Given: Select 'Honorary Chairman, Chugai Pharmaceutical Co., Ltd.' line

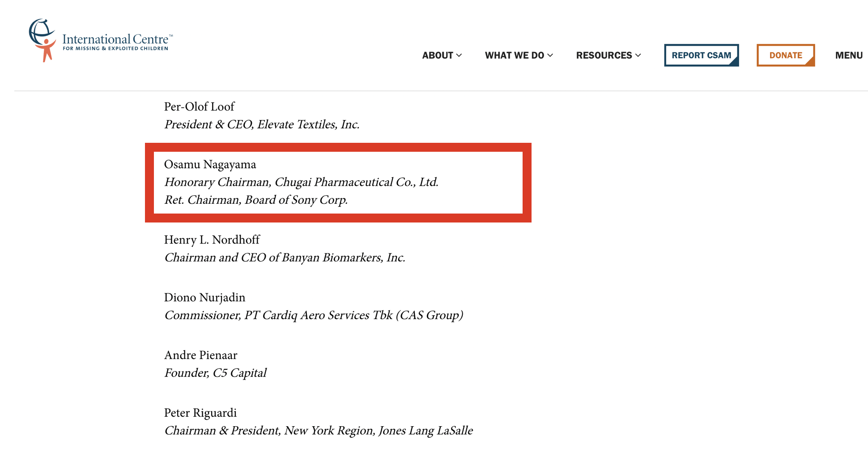Looking at the screenshot, I should pyautogui.click(x=301, y=182).
